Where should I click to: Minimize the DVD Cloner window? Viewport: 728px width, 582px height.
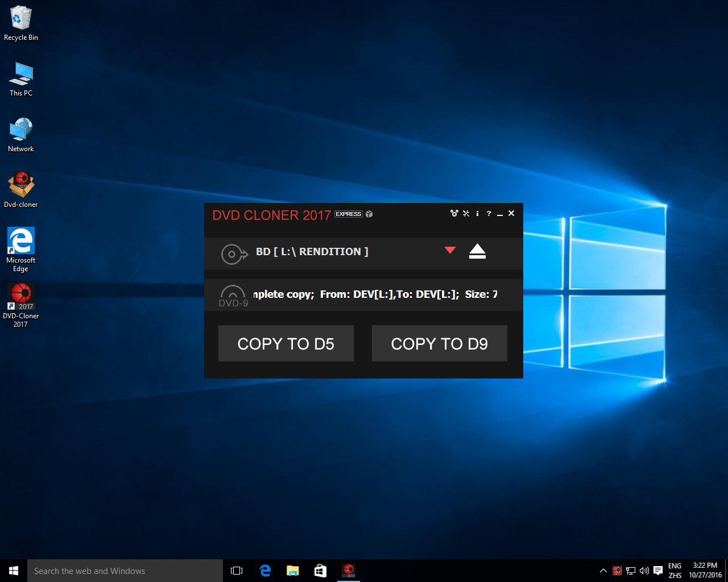[x=500, y=214]
